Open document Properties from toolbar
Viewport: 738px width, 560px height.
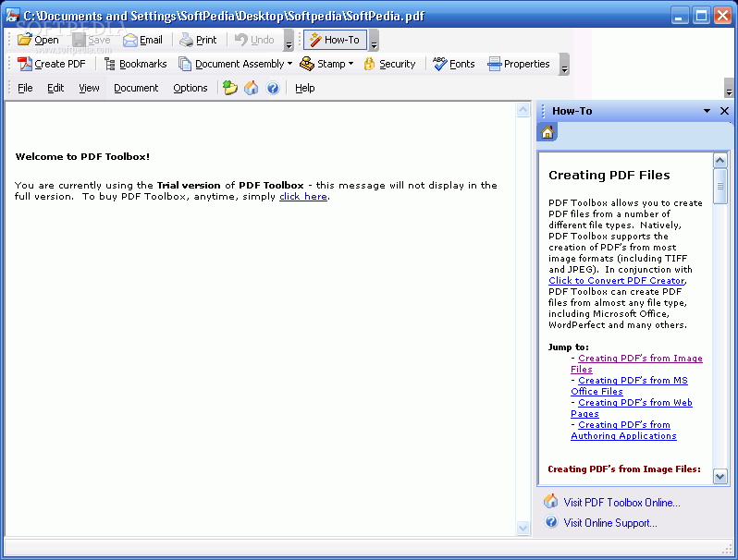tap(519, 64)
